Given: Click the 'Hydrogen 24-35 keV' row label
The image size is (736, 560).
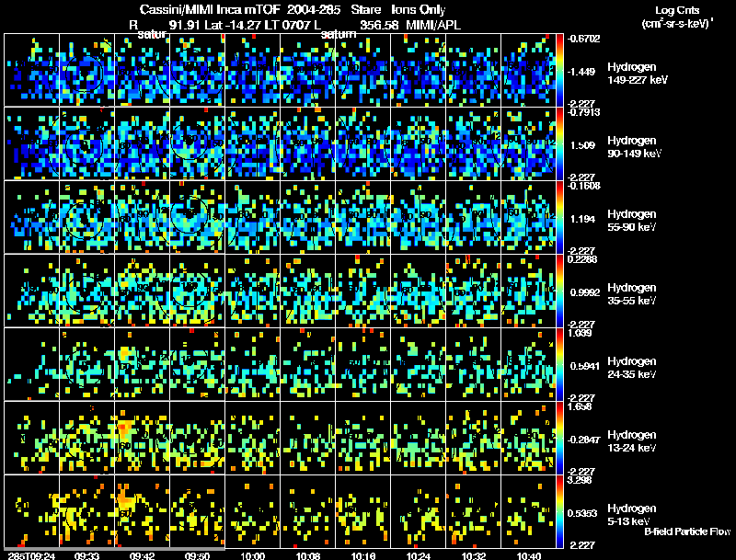Looking at the screenshot, I should (x=632, y=368).
